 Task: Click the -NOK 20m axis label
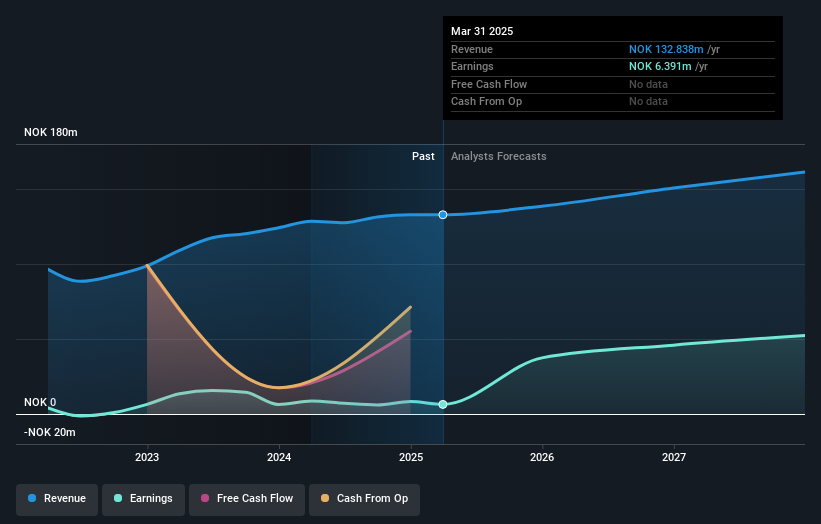click(x=50, y=432)
